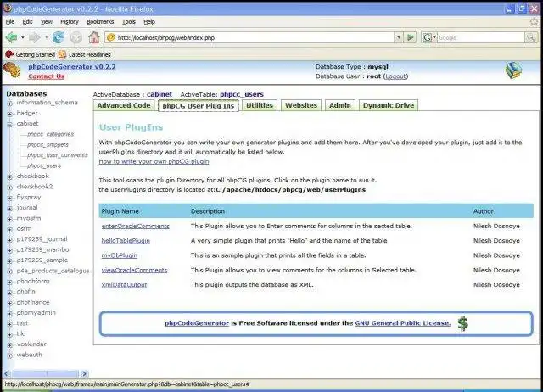
Task: Open the search engine chooser dropdown
Action: (x=434, y=37)
